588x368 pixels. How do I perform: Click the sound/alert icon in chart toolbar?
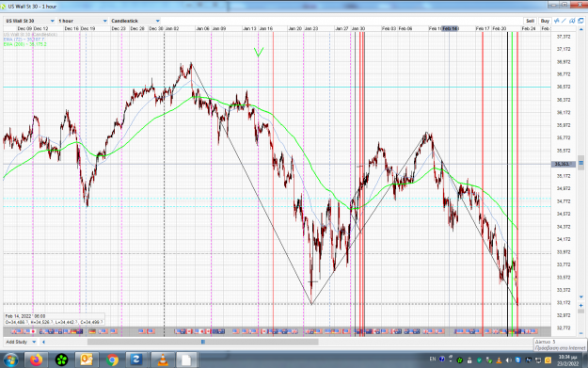coord(572,21)
